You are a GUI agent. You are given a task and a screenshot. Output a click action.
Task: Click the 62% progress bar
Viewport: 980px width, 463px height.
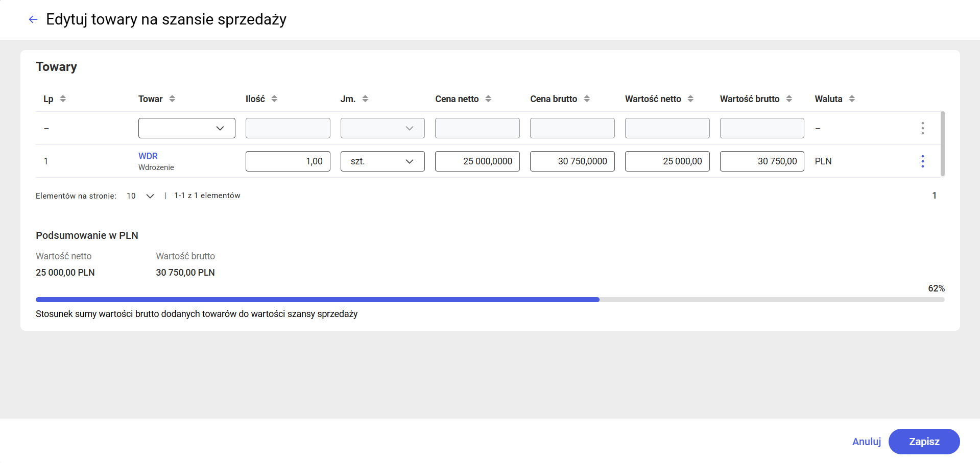coord(490,300)
